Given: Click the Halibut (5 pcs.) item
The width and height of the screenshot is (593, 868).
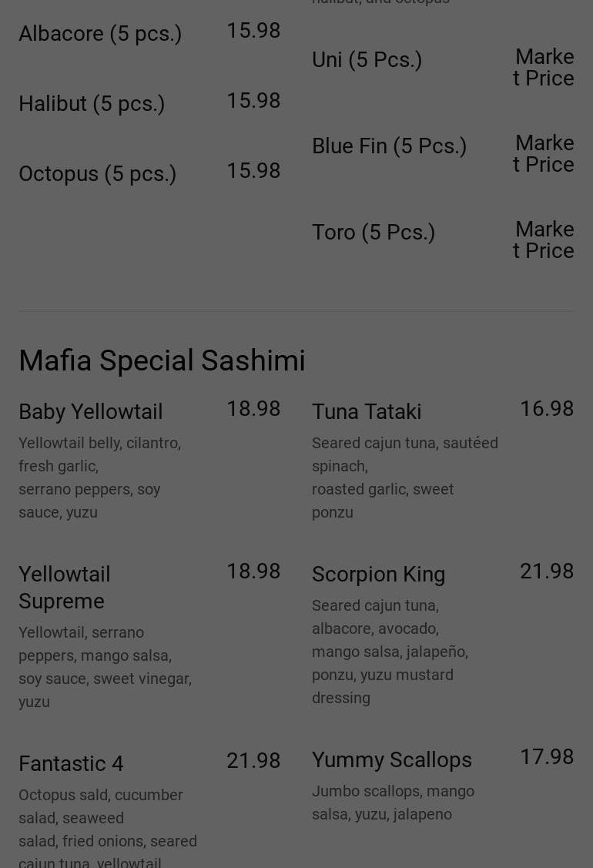Looking at the screenshot, I should pyautogui.click(x=92, y=104).
